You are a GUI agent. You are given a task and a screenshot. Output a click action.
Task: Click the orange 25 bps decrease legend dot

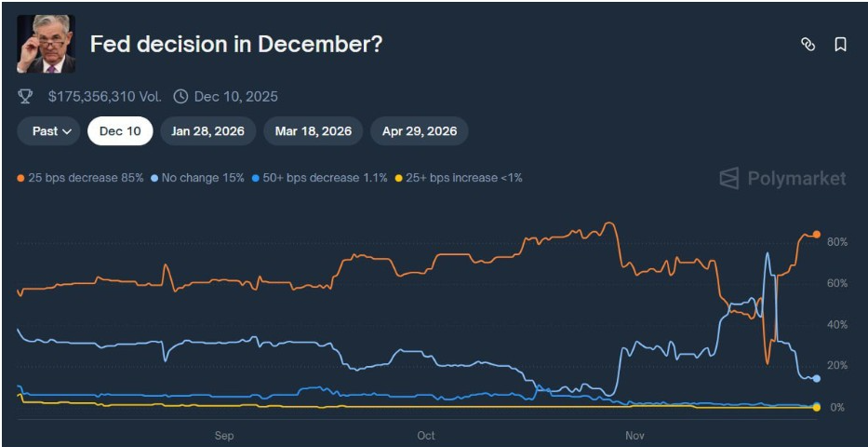pyautogui.click(x=20, y=178)
